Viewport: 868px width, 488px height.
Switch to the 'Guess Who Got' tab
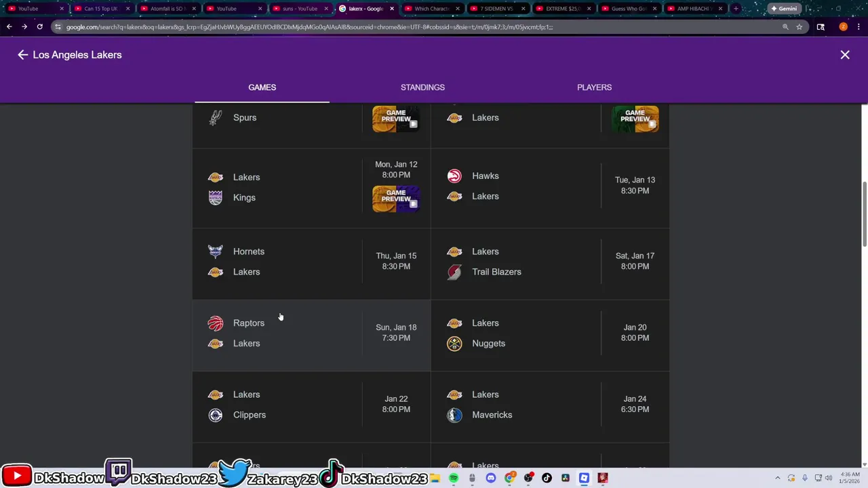629,9
